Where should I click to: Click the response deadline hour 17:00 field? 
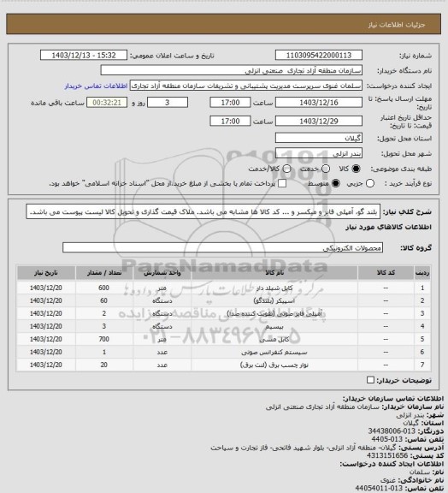point(230,103)
